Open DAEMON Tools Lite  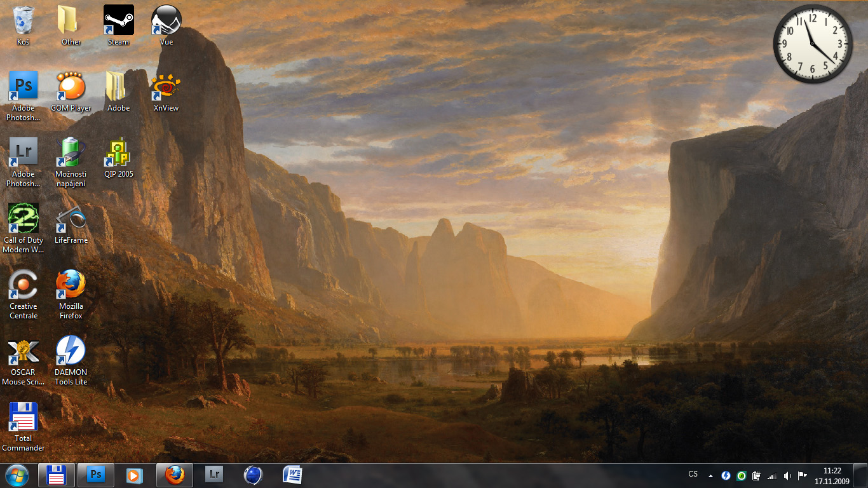(x=71, y=349)
